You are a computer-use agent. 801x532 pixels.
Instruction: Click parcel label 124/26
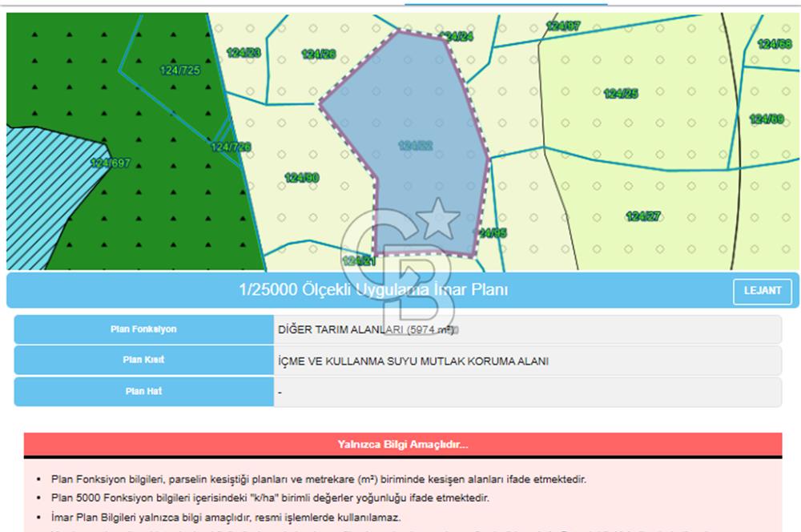pyautogui.click(x=317, y=54)
